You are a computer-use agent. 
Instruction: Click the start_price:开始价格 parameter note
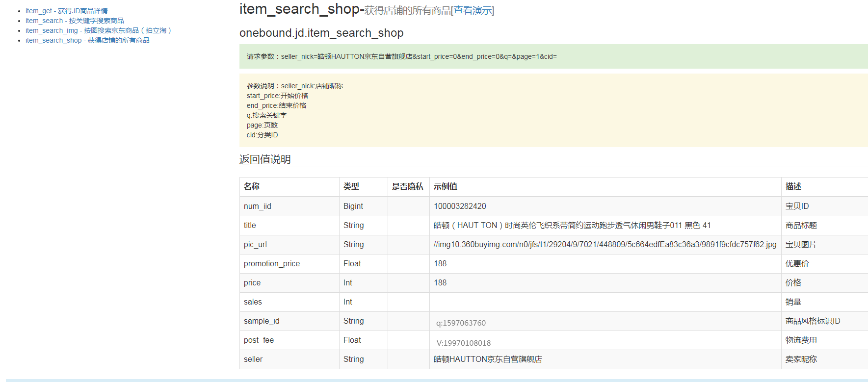coord(277,96)
